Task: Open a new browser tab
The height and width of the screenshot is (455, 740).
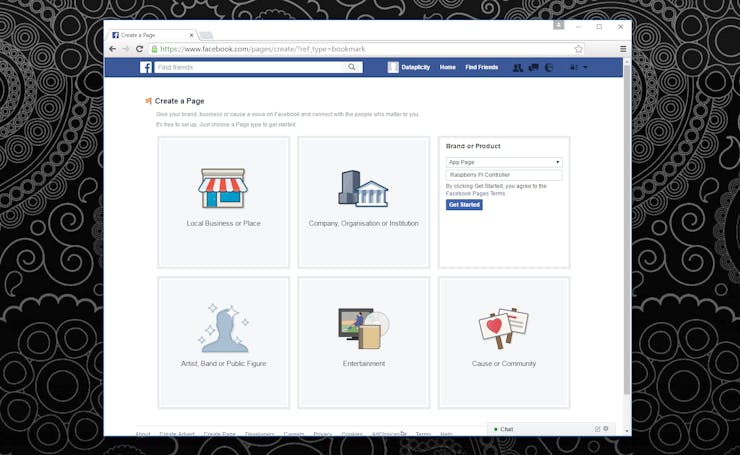Action: pos(206,35)
